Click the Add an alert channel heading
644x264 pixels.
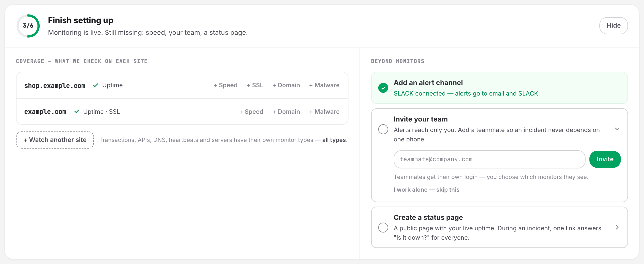428,83
